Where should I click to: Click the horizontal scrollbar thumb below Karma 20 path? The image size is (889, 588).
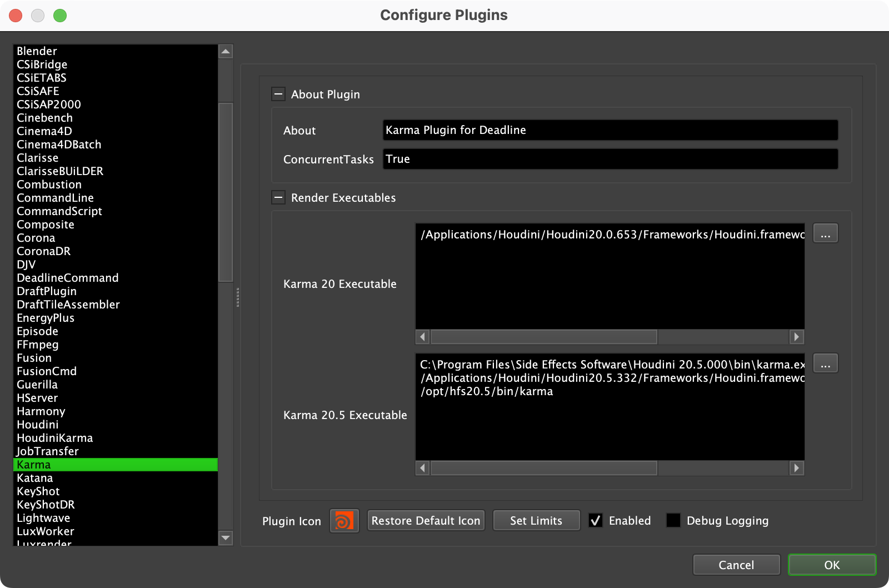pyautogui.click(x=543, y=337)
